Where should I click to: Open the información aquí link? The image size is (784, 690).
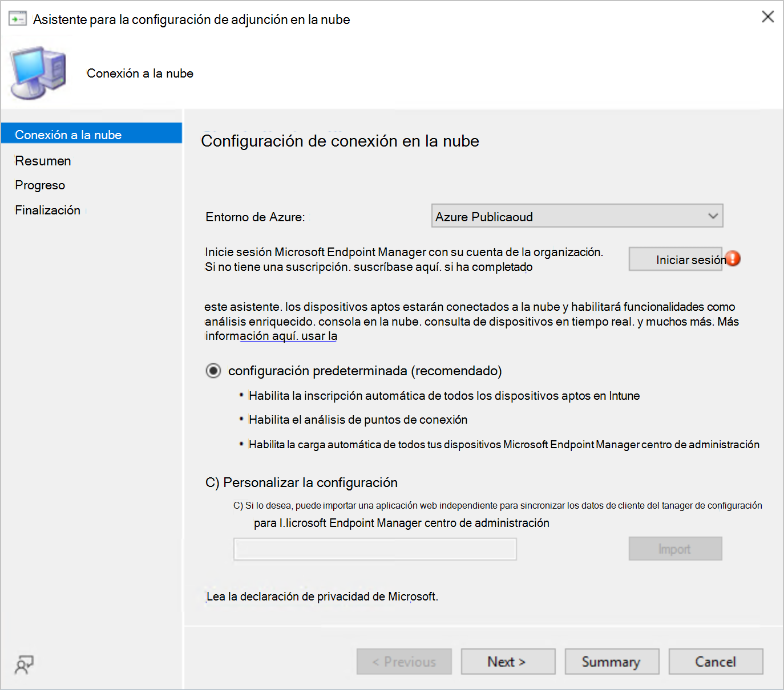click(x=288, y=336)
